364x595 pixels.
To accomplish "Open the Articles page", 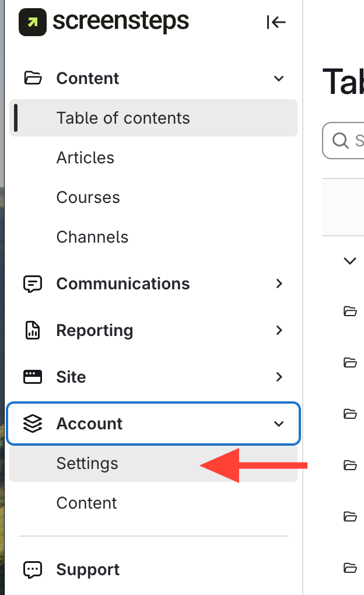I will pyautogui.click(x=85, y=157).
